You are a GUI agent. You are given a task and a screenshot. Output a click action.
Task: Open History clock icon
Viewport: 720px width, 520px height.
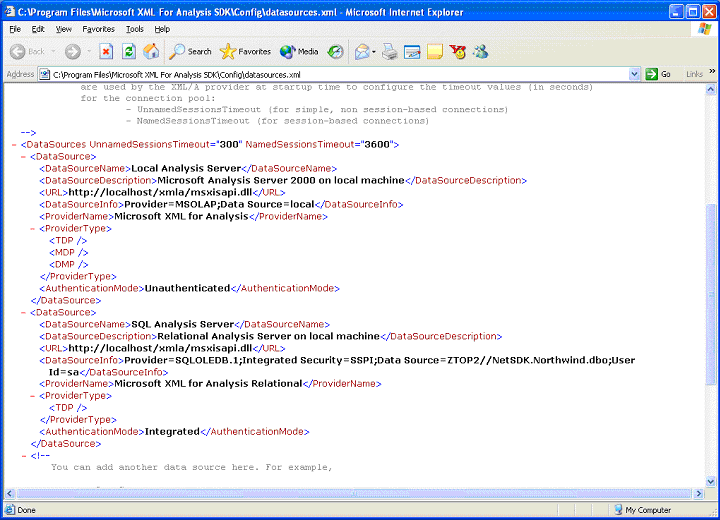335,51
